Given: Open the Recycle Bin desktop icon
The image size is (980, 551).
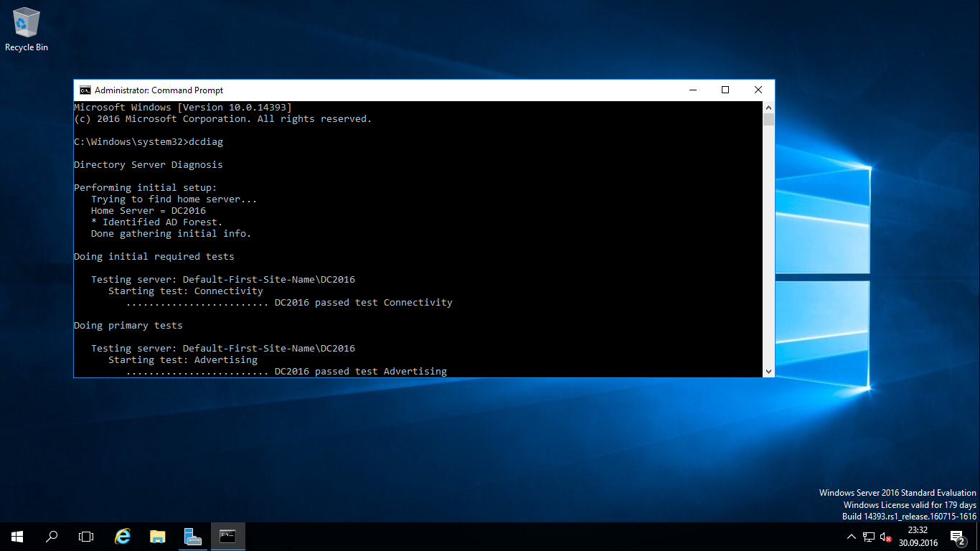Looking at the screenshot, I should [27, 30].
